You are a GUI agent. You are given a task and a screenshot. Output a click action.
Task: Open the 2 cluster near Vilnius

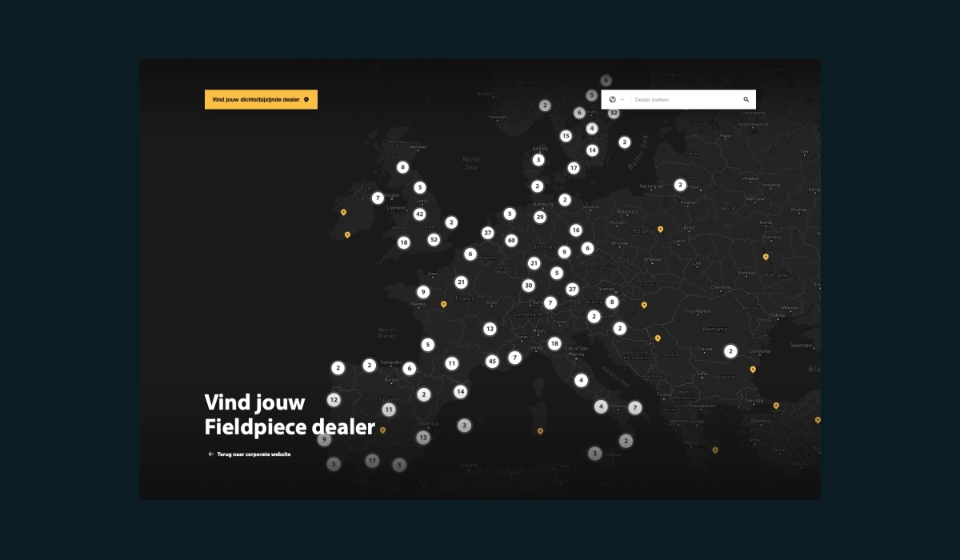(x=680, y=184)
